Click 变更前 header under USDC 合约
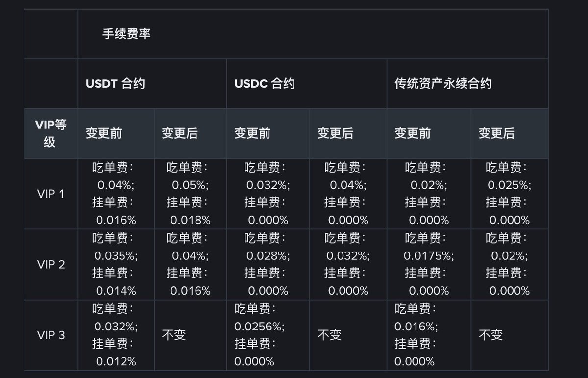 252,133
